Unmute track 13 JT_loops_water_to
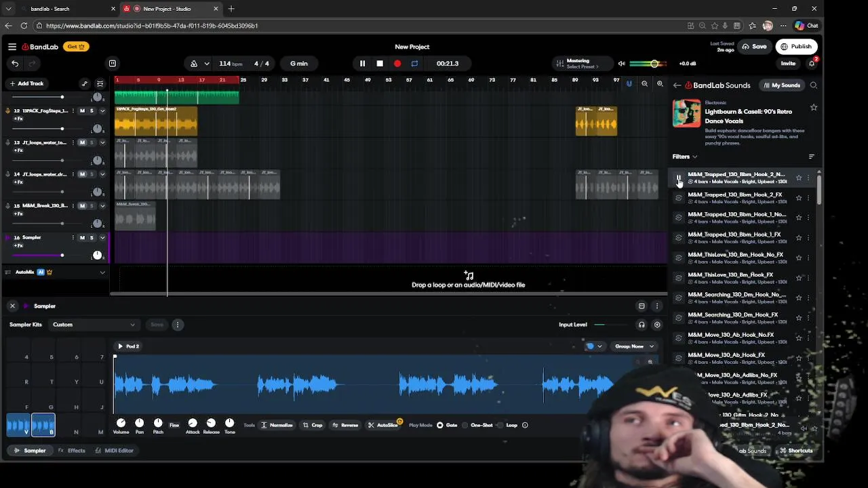Image resolution: width=868 pixels, height=488 pixels. [x=82, y=142]
